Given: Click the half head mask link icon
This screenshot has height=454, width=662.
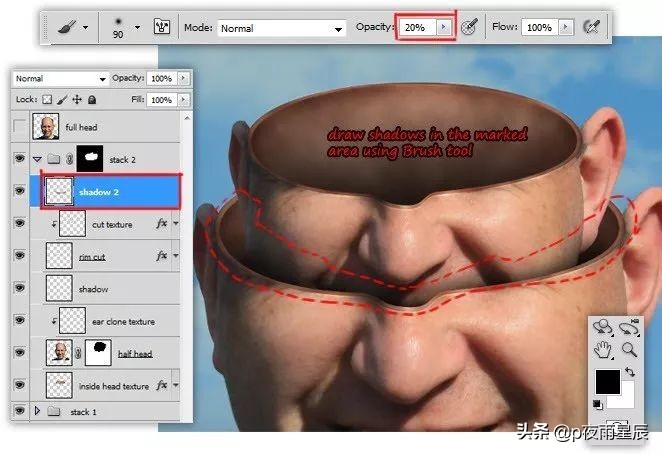Looking at the screenshot, I should pyautogui.click(x=78, y=353).
